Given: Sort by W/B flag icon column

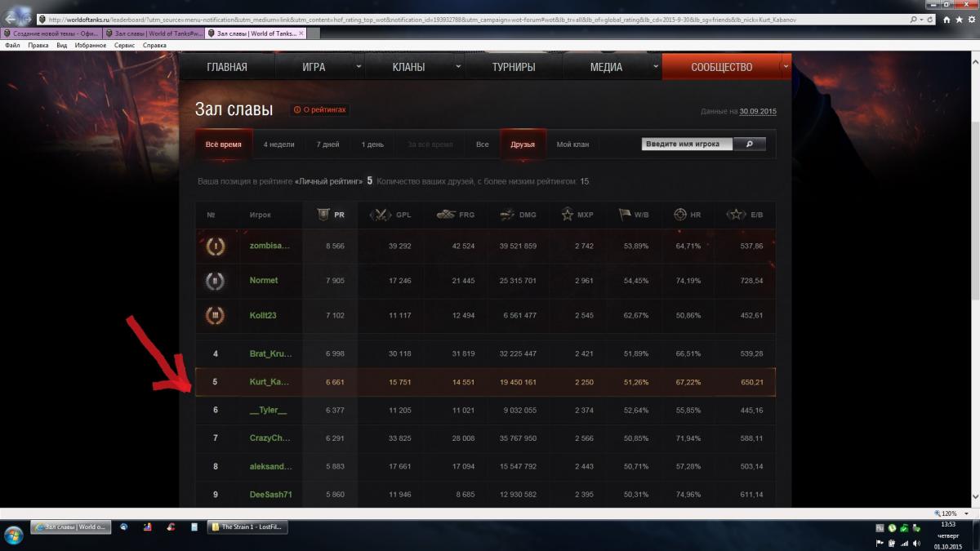Looking at the screenshot, I should pyautogui.click(x=633, y=215).
